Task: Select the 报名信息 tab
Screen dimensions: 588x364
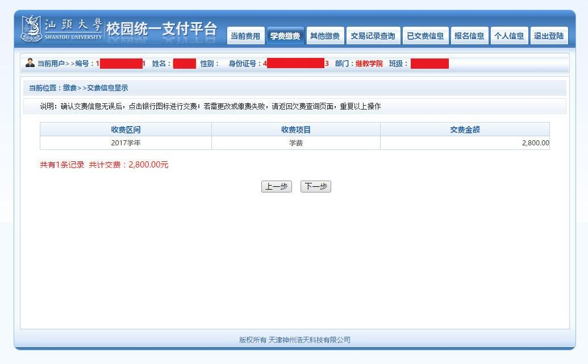Action: pos(469,36)
